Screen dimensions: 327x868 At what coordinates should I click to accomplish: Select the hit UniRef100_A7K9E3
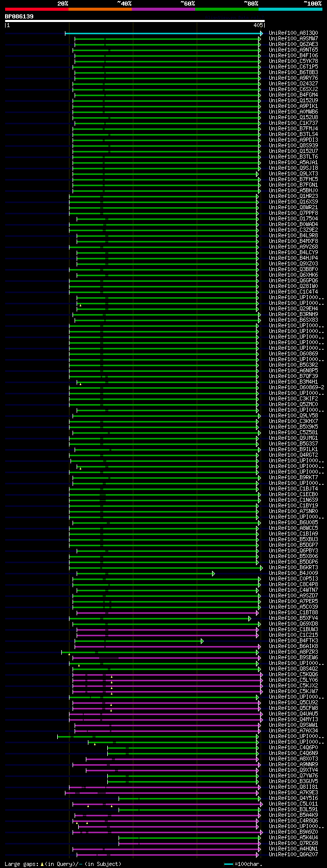[293, 793]
